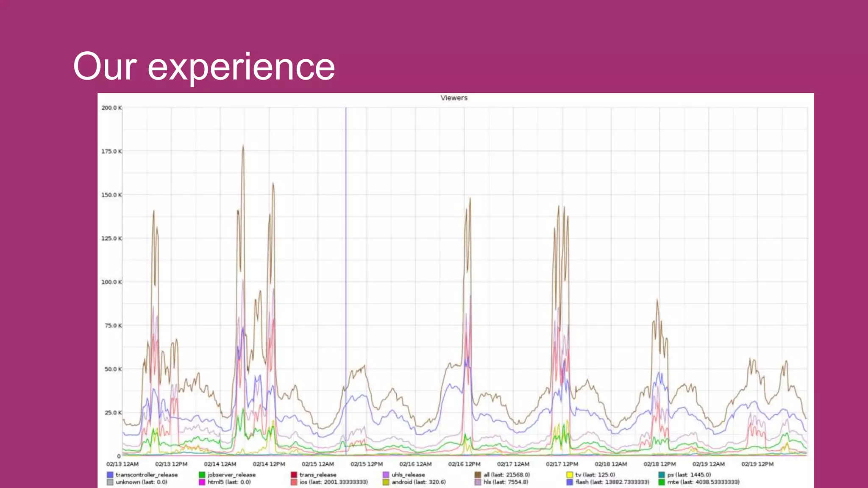
Task: Click the 'hls (last: 7554.8)' legend label
Action: coord(506,482)
